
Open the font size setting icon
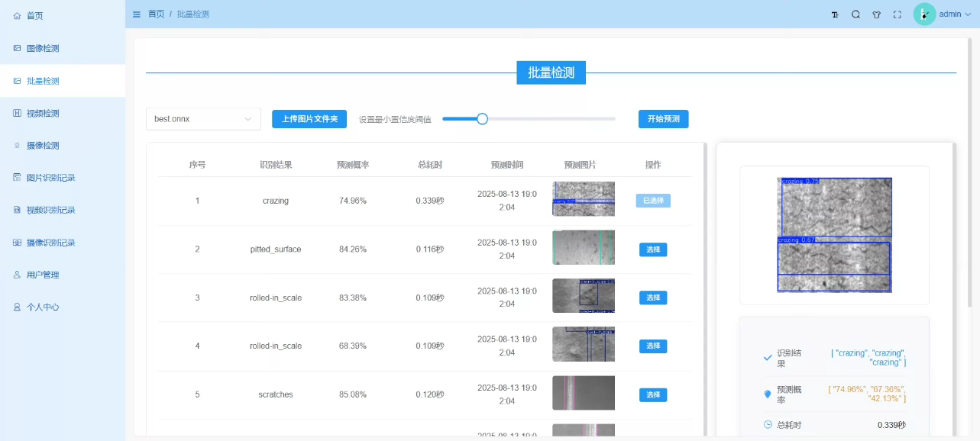pos(835,14)
